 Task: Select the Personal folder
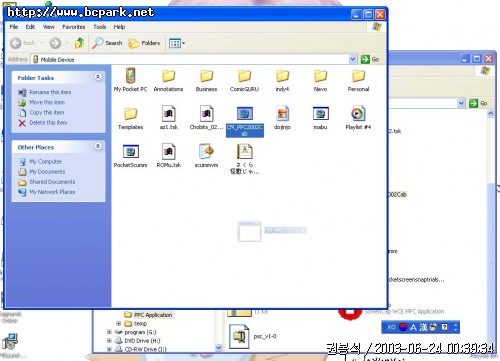358,79
